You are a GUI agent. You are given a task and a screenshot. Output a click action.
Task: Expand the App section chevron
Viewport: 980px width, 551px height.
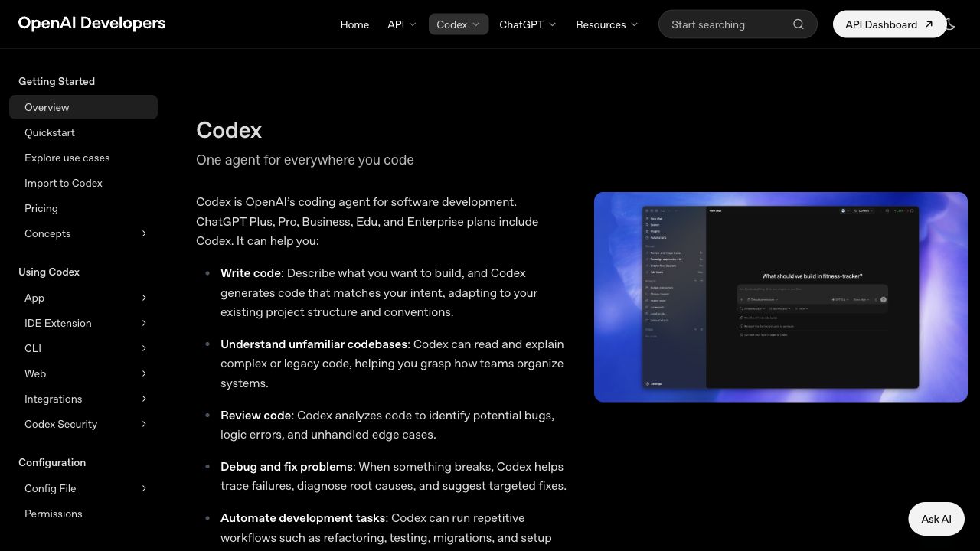pos(144,298)
